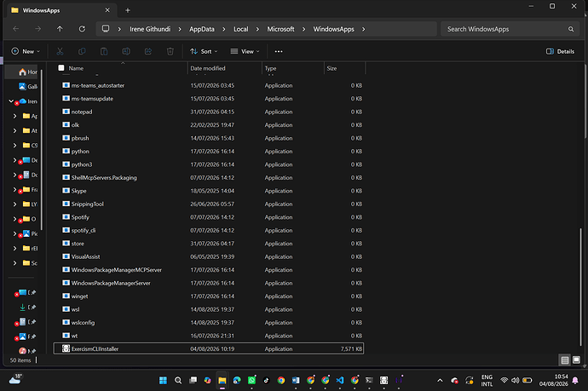Click chevron after Irene Githundi in address bar
Image resolution: width=588 pixels, height=391 pixels.
pos(180,29)
